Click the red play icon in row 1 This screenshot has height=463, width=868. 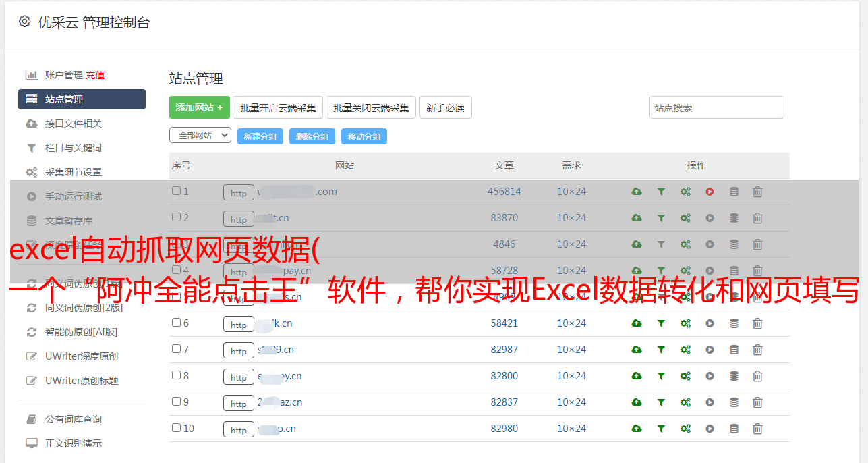coord(710,192)
